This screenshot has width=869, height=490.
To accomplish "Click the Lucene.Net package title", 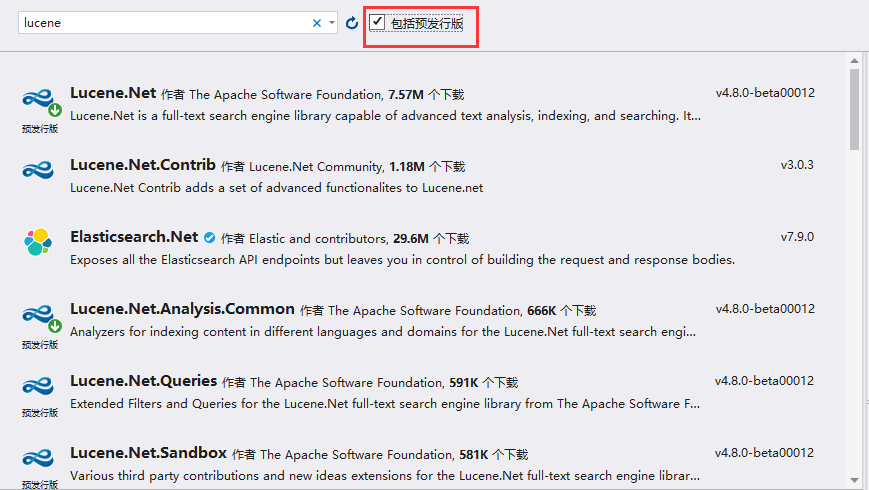I will click(113, 93).
